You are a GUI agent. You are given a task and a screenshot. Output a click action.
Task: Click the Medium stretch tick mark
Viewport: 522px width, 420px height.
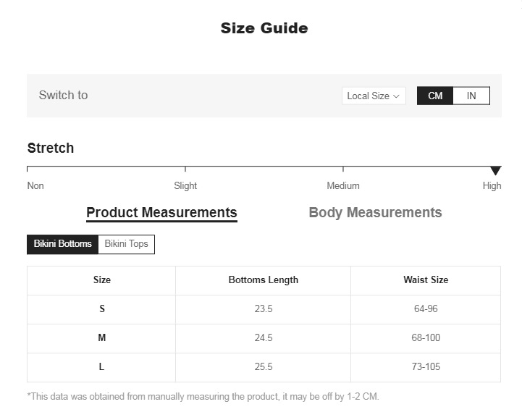pos(343,169)
